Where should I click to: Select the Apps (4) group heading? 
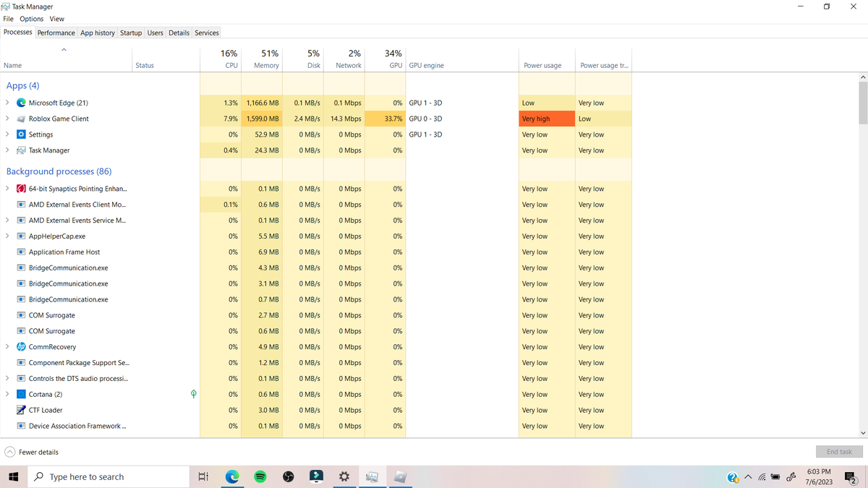point(22,85)
